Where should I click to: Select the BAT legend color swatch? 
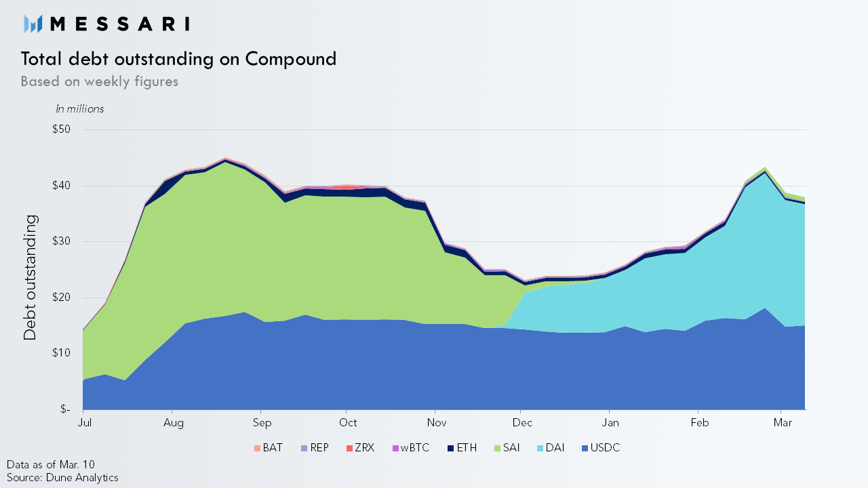point(257,448)
